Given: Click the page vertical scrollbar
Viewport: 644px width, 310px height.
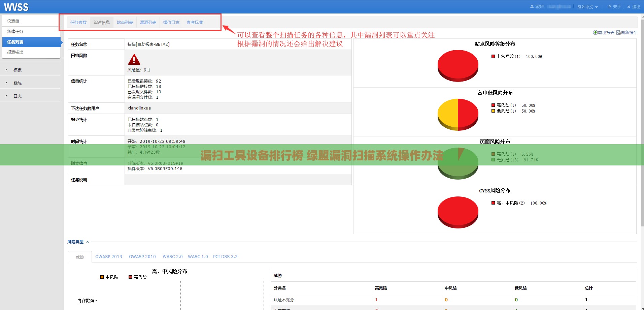Looking at the screenshot, I should [642, 123].
